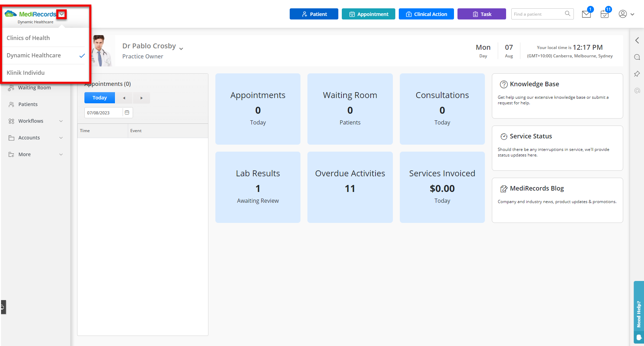Click the at-sign mentions icon
This screenshot has width=644, height=346.
point(637,90)
